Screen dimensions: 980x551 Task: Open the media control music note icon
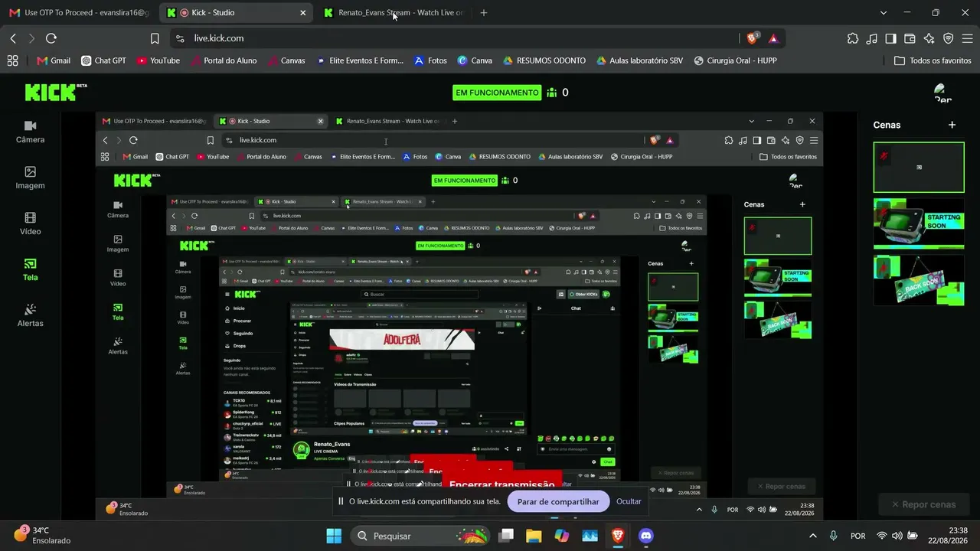[x=872, y=38]
